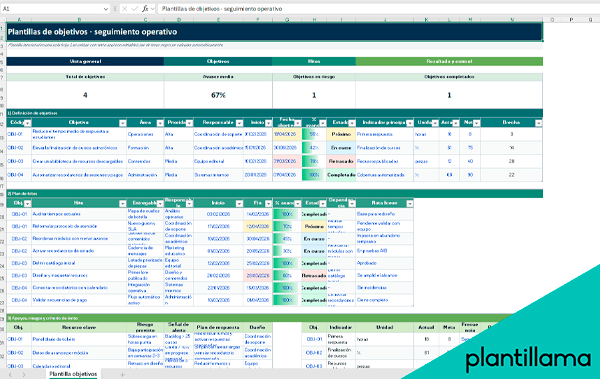This screenshot has width=600, height=379.
Task: Click the Equipo editorial responsible cell for OBJ-03
Action: pyautogui.click(x=218, y=161)
